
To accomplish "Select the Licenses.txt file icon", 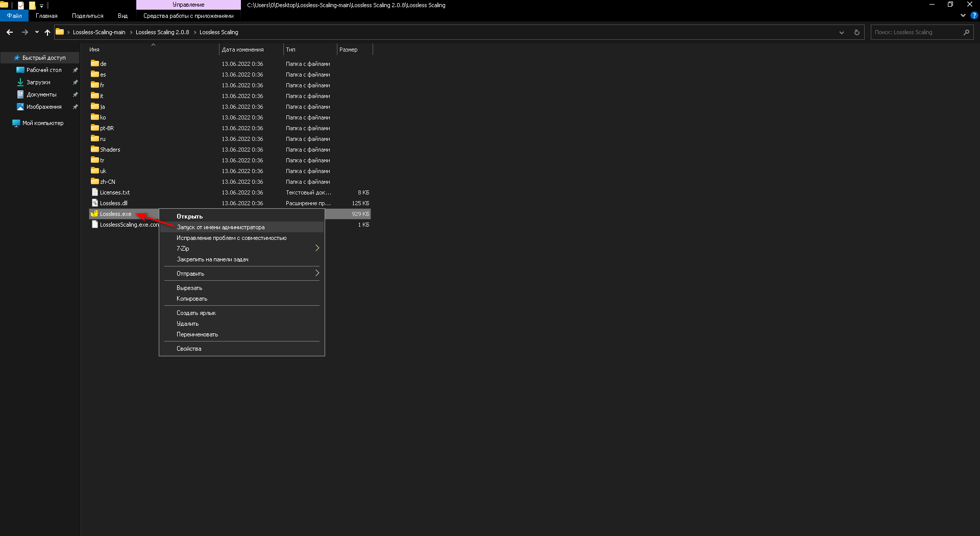I will [95, 192].
